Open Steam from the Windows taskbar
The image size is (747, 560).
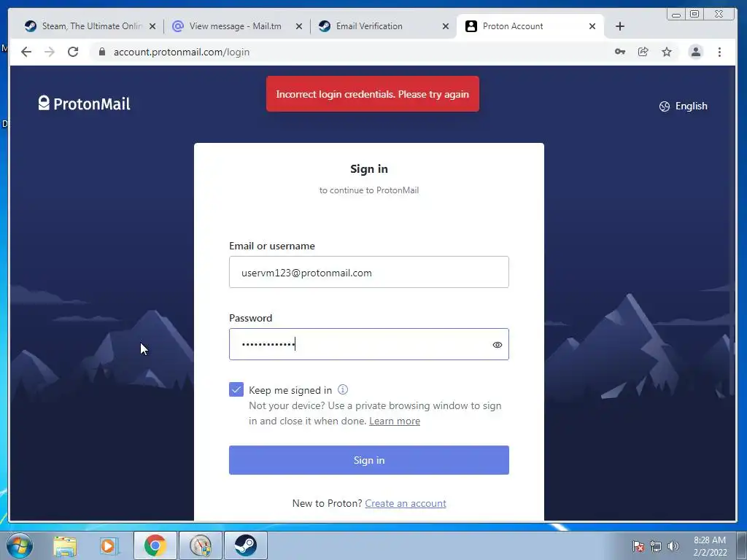click(245, 545)
